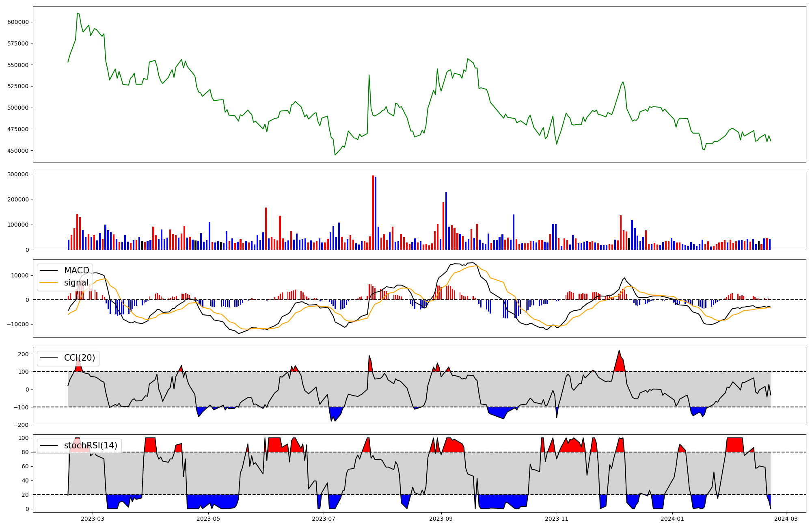Click the CCI(20) legend label
Image resolution: width=812 pixels, height=528 pixels.
coord(80,358)
